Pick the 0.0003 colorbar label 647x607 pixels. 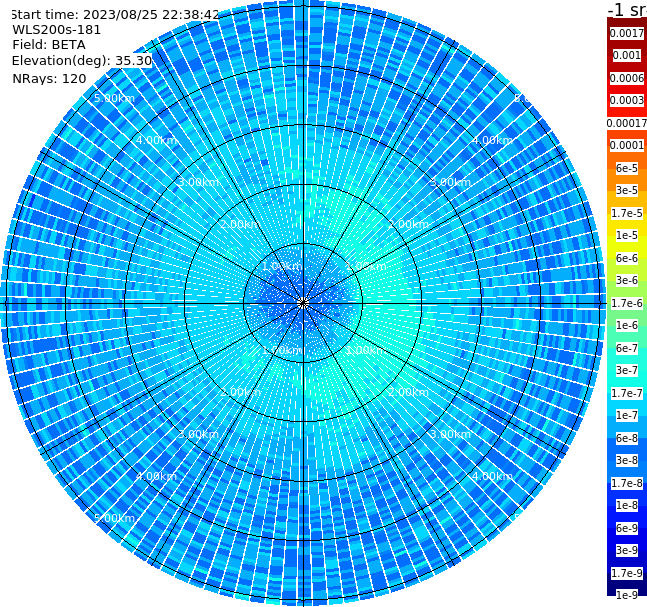click(627, 100)
